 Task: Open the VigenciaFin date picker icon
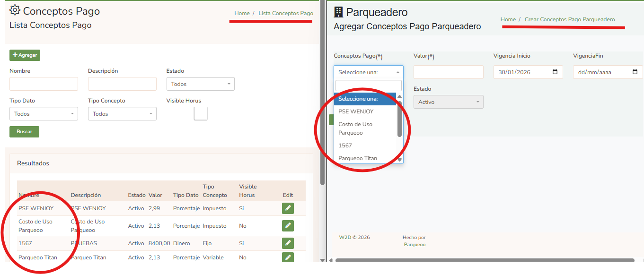pyautogui.click(x=633, y=72)
